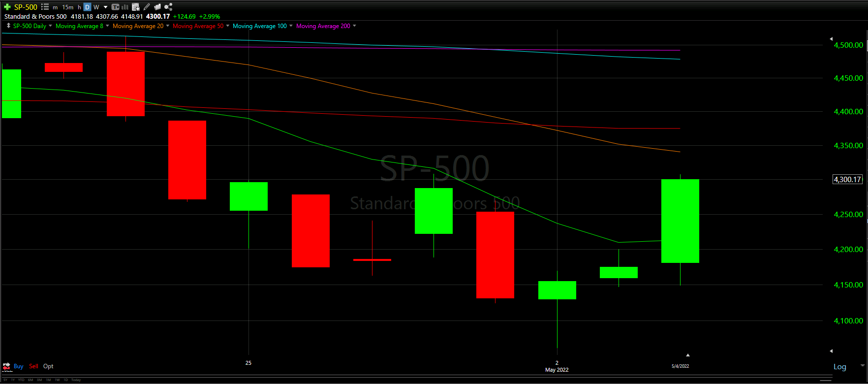Expand the Moving Average 100 dropdown

tap(291, 26)
